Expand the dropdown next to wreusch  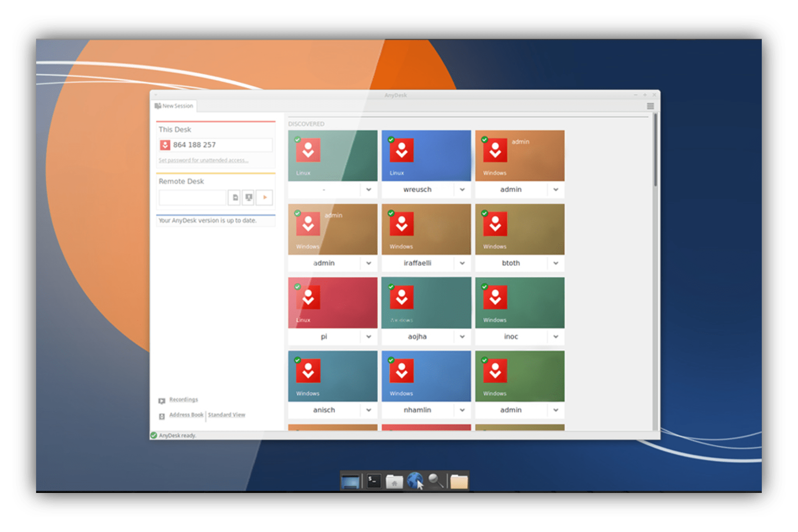[x=462, y=190]
